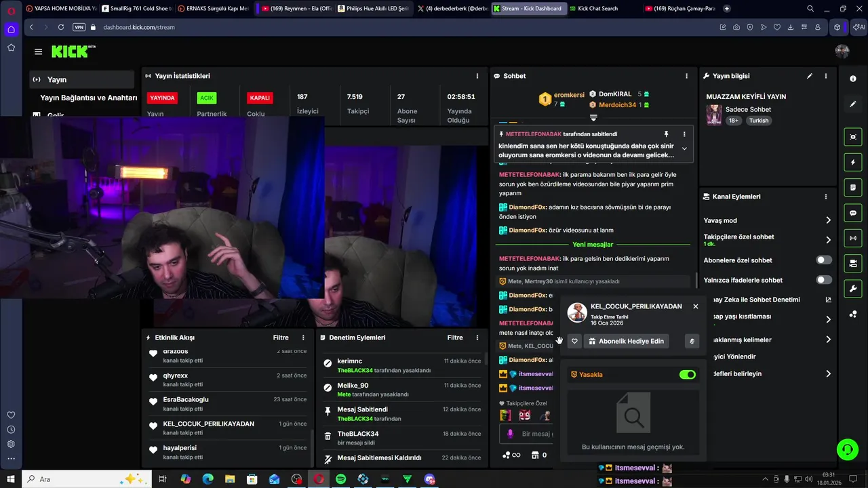This screenshot has width=868, height=488.
Task: Edit stream info with pencil icon
Action: tap(810, 76)
